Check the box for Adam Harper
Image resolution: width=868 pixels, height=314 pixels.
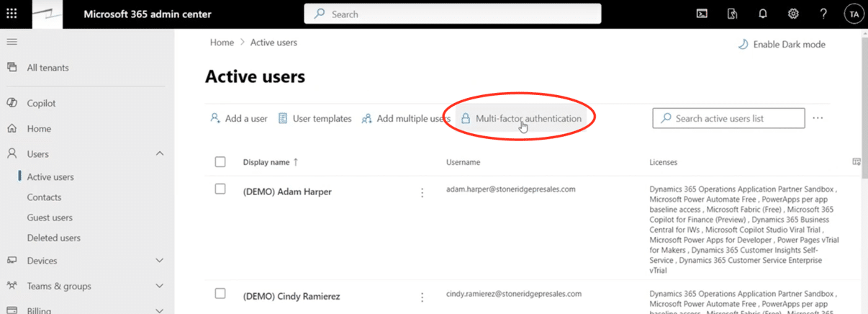220,189
